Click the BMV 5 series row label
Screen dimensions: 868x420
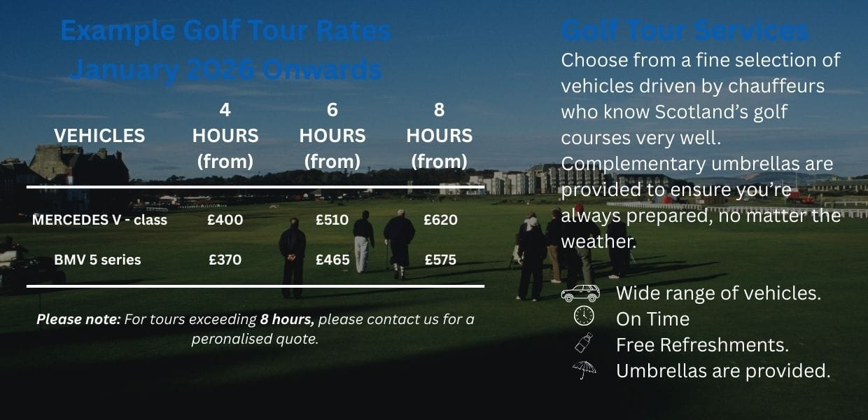[97, 260]
